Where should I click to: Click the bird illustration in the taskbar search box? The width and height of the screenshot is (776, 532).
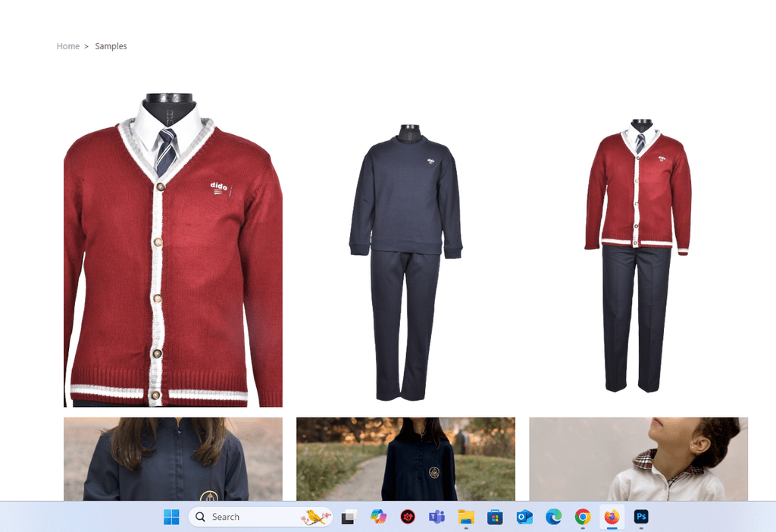[315, 517]
